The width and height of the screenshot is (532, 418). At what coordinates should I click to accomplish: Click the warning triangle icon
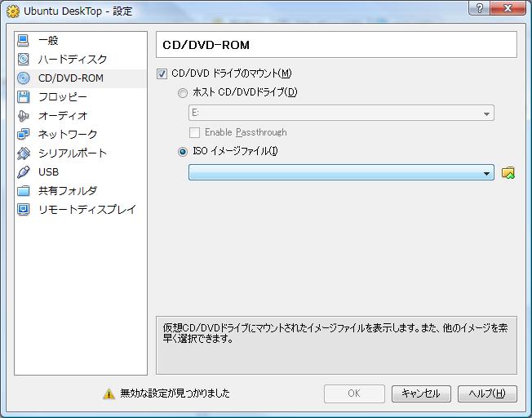pyautogui.click(x=109, y=394)
